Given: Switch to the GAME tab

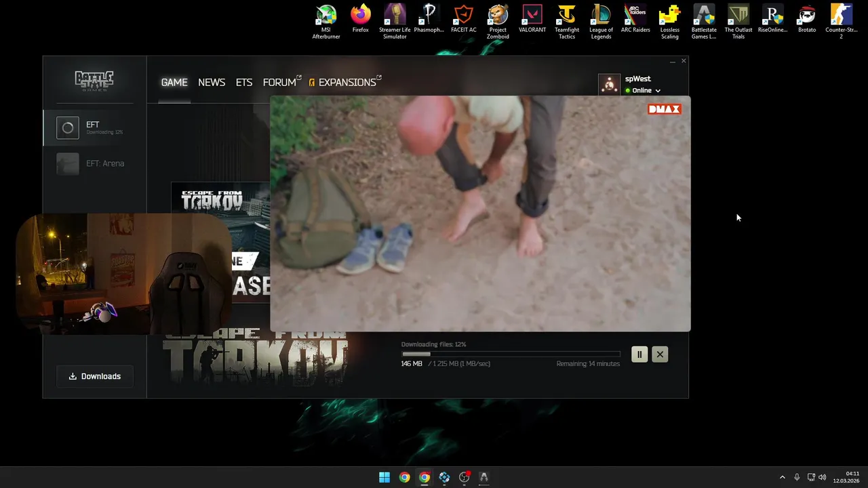Looking at the screenshot, I should click(174, 82).
